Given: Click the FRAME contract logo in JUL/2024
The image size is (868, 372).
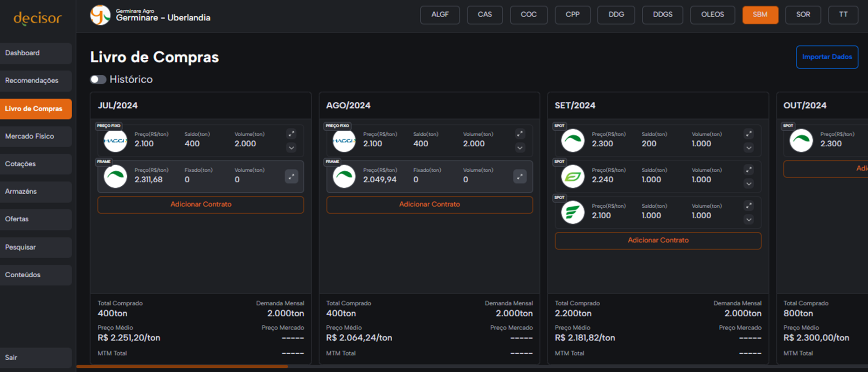Looking at the screenshot, I should point(115,176).
